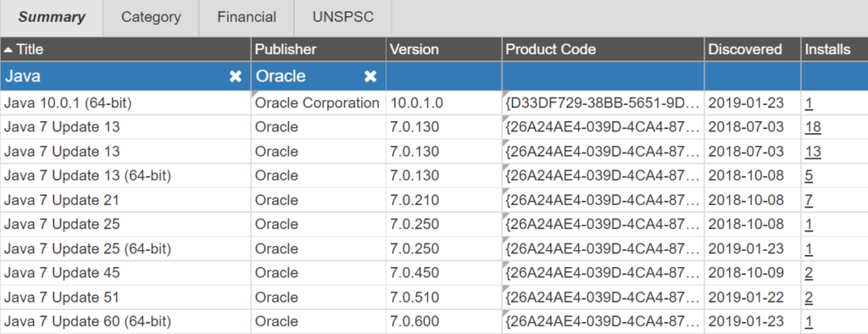Image resolution: width=868 pixels, height=334 pixels.
Task: Sort by Discovered column header
Action: pos(745,49)
